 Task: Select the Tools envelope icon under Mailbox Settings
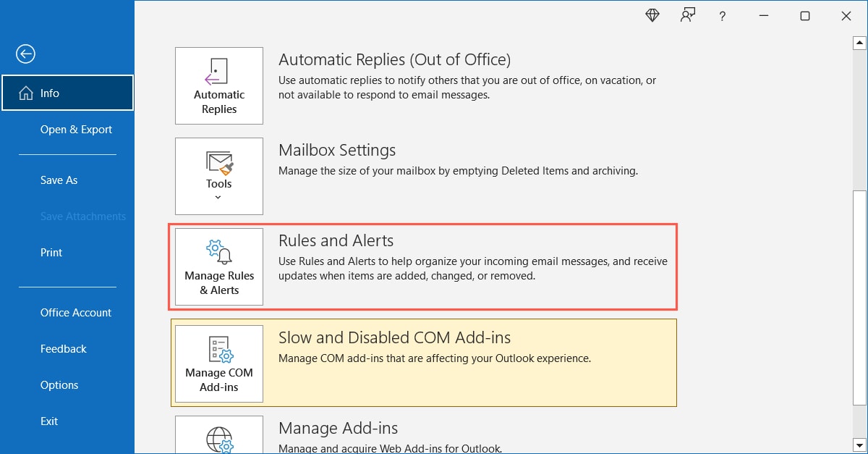[x=218, y=161]
